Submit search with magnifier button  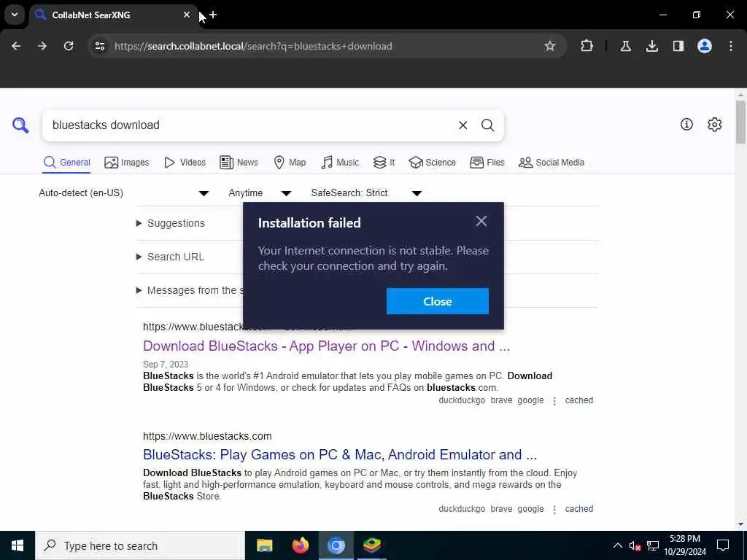pos(487,125)
